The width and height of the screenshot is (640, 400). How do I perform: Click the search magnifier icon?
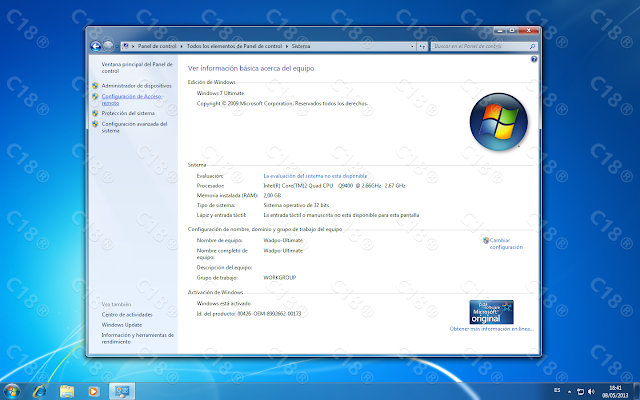tap(532, 47)
